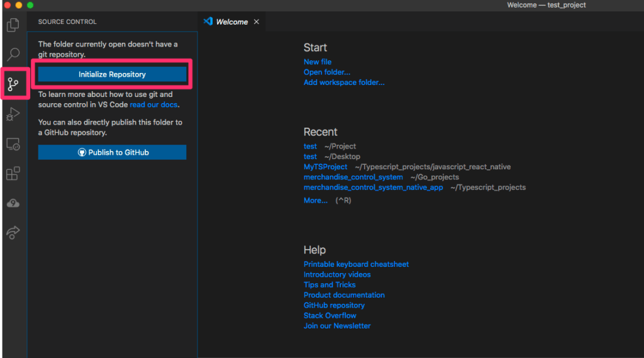The image size is (644, 358).
Task: Open recent project MyTSProject
Action: [x=325, y=167]
